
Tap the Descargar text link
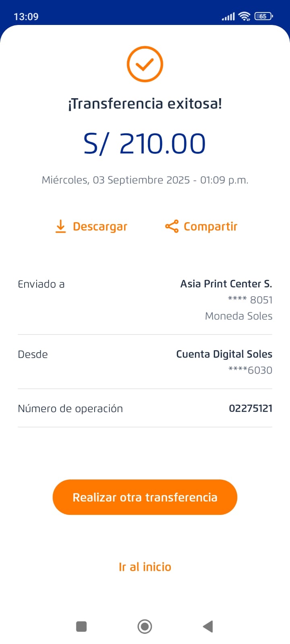(100, 227)
